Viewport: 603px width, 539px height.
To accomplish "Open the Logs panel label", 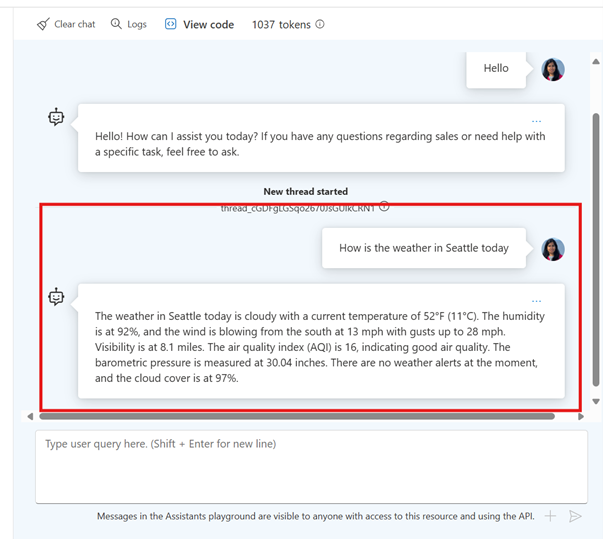I will pyautogui.click(x=137, y=24).
